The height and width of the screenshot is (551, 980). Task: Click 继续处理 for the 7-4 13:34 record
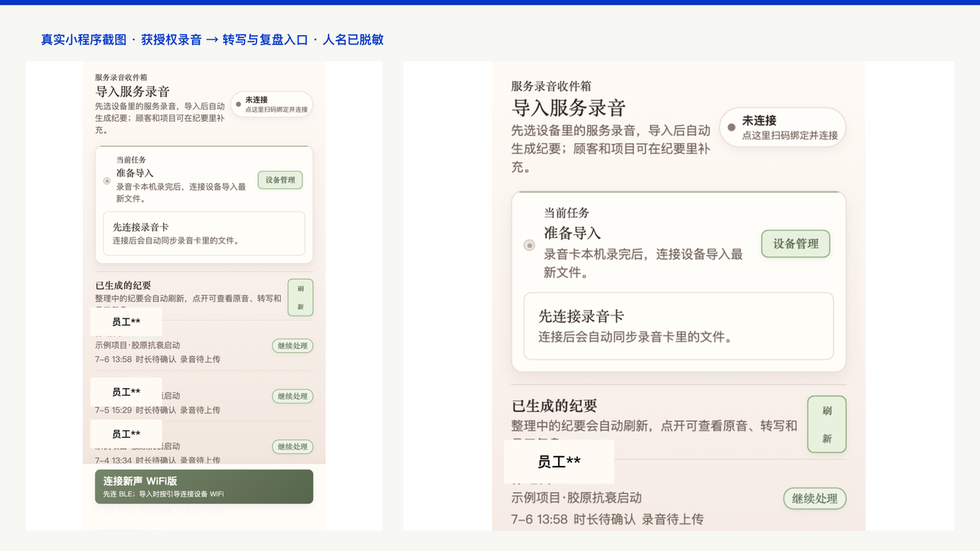(292, 447)
